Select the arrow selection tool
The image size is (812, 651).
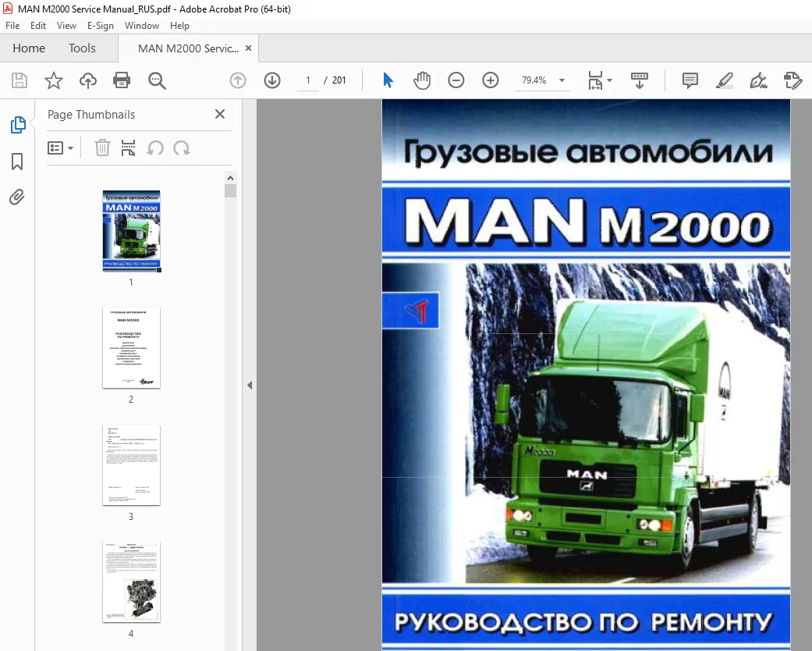pos(388,80)
